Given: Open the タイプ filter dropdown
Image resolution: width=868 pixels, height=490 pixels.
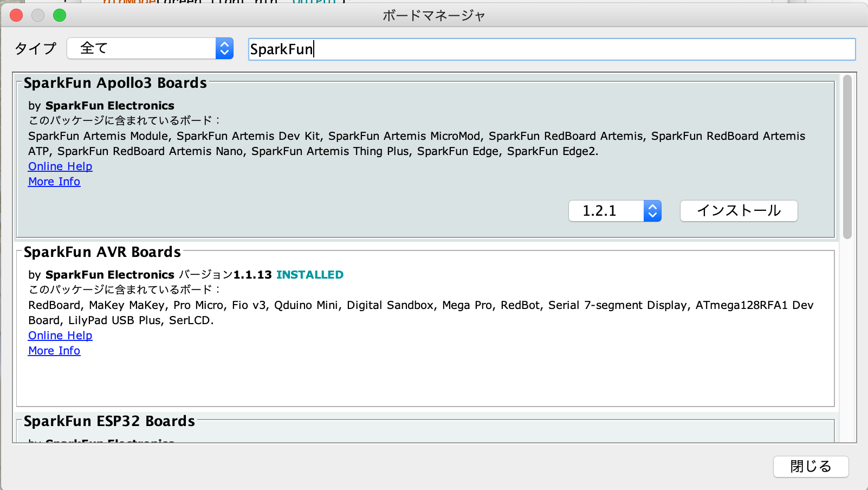Looking at the screenshot, I should [150, 48].
